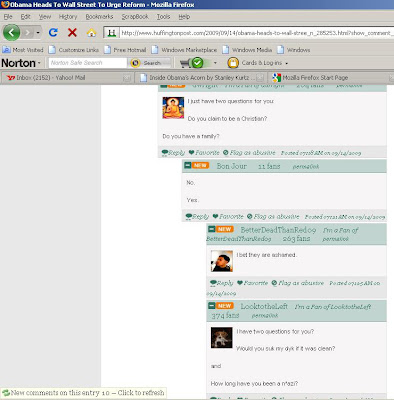394x400 pixels.
Task: Open the Bookmarks menu
Action: 99,17
